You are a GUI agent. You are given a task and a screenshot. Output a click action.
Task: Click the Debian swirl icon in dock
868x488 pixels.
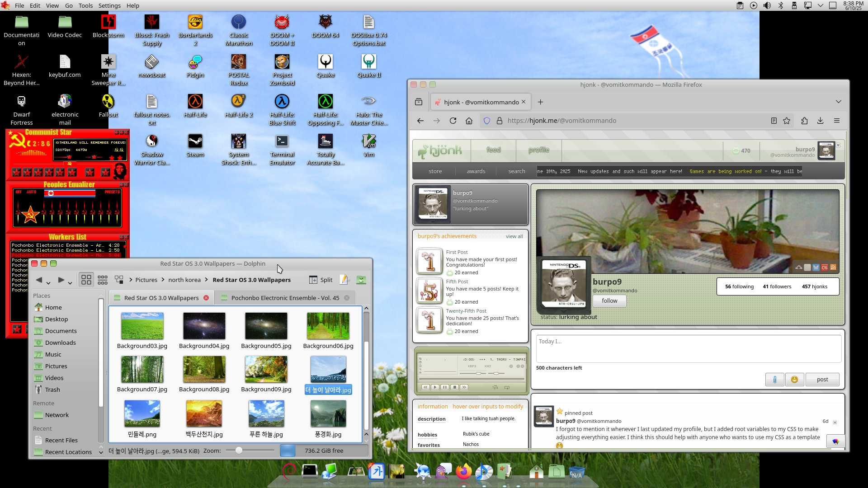(x=288, y=472)
